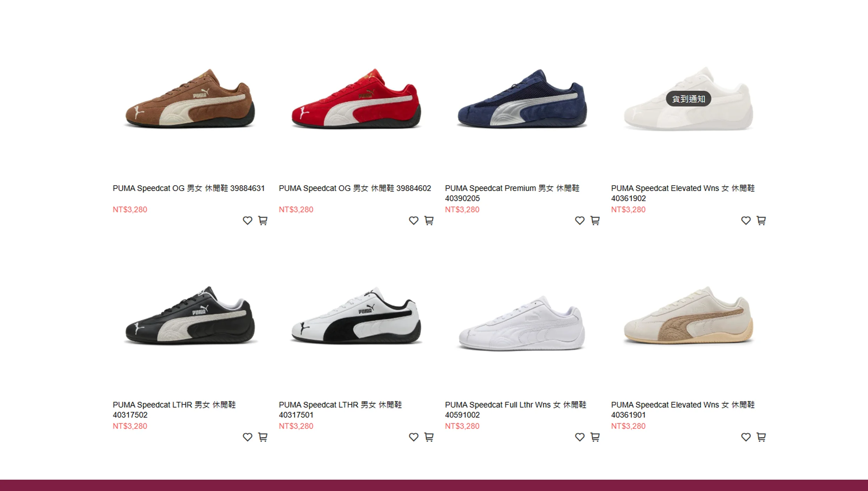This screenshot has height=491, width=868.
Task: Click heart icon for Speedcat Premium 40390205
Action: click(x=579, y=221)
